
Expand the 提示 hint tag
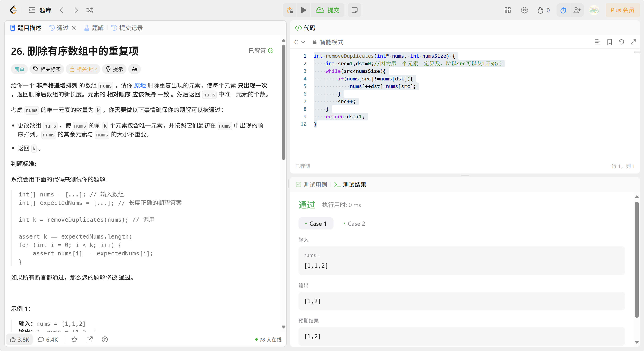click(x=114, y=69)
